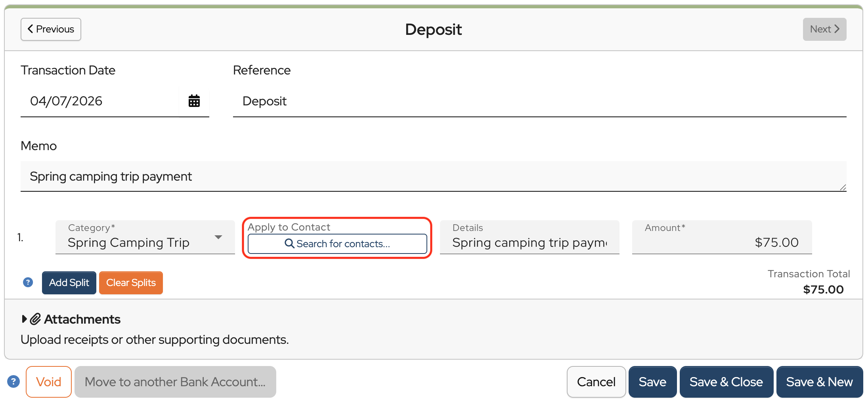Click the help icon beside Add Split

coord(28,282)
